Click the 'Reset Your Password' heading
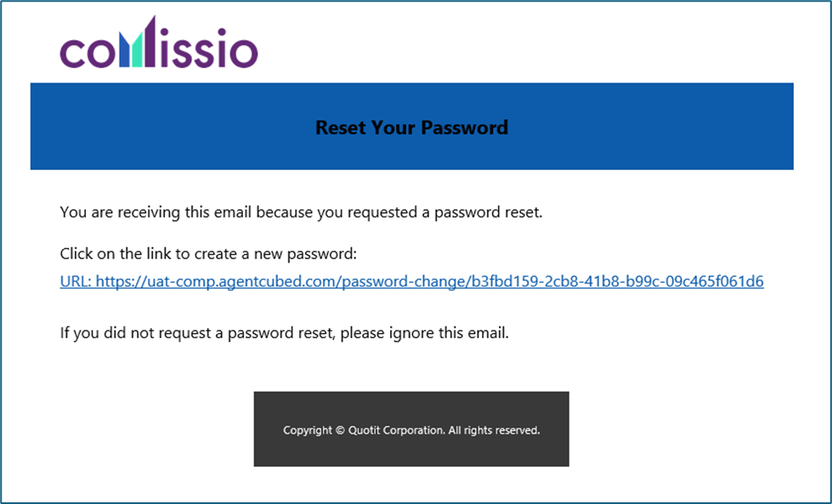This screenshot has height=504, width=832. click(412, 127)
